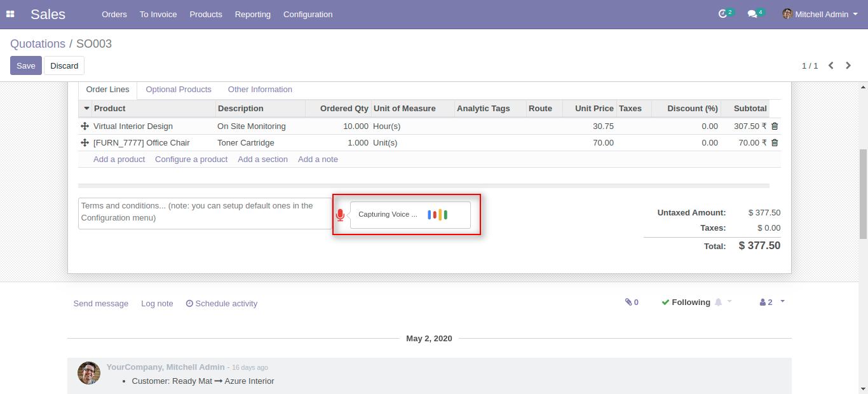Viewport: 868px width, 394px height.
Task: Click the bell icon beside Following
Action: coord(719,302)
